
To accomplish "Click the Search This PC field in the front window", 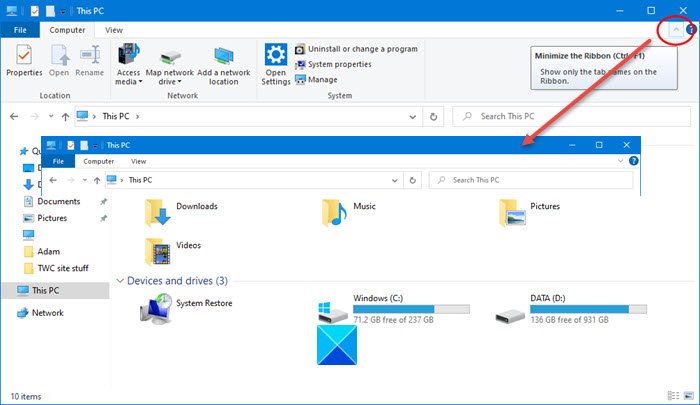I will coord(531,180).
